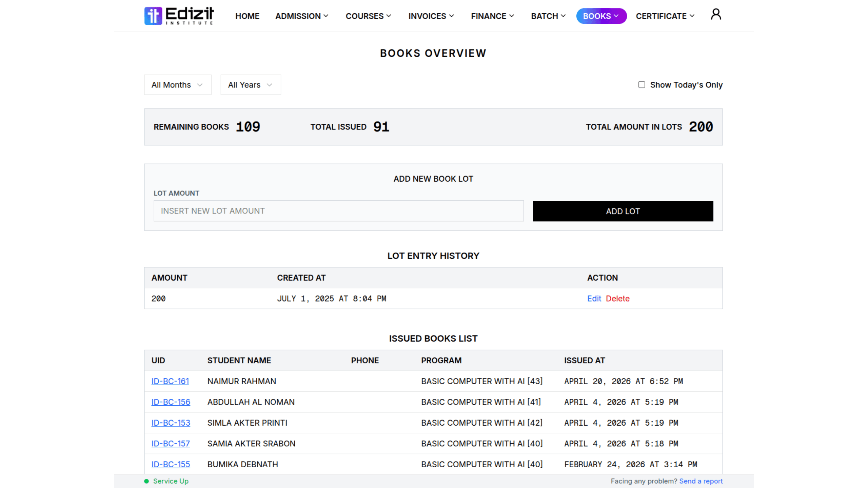Expand the INVOICES menu

pyautogui.click(x=431, y=16)
